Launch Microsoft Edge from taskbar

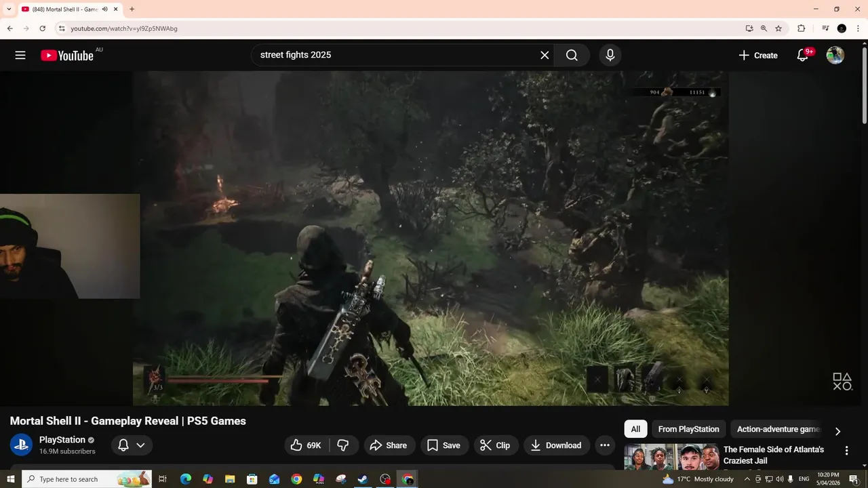pyautogui.click(x=186, y=479)
